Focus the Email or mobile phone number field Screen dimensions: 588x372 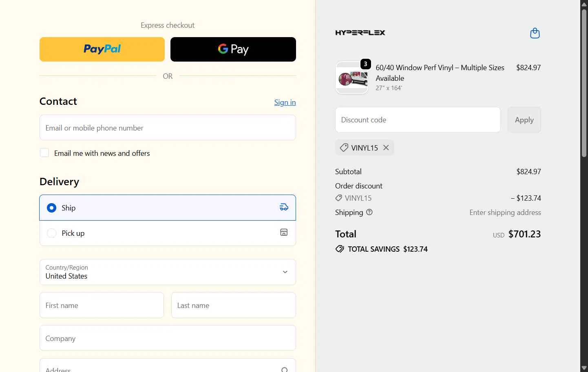(x=168, y=128)
